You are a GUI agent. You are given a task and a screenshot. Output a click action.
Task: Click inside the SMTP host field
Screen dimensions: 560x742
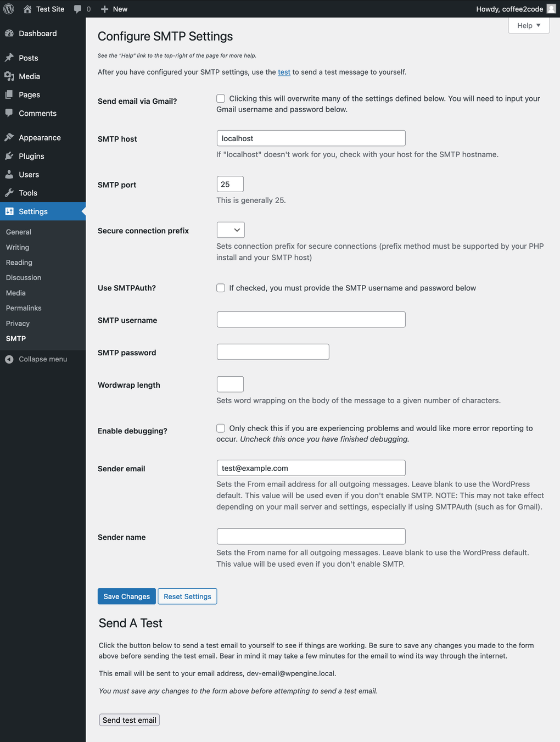tap(310, 138)
